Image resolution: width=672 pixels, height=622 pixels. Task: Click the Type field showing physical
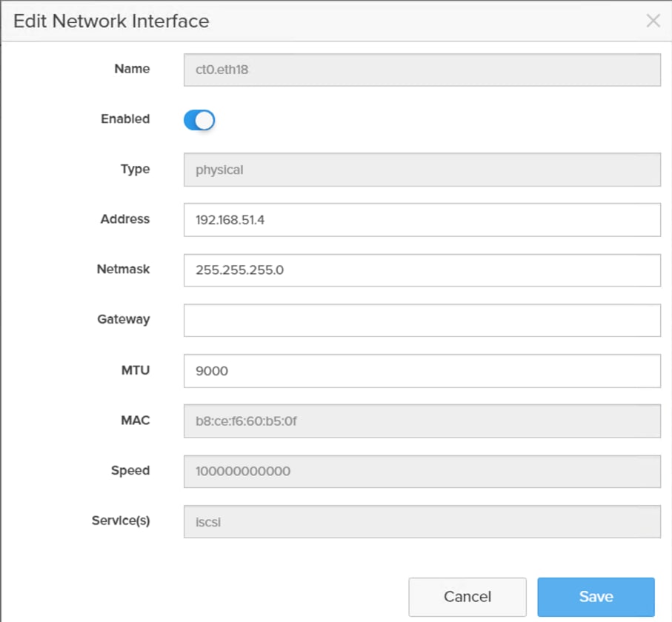[422, 169]
